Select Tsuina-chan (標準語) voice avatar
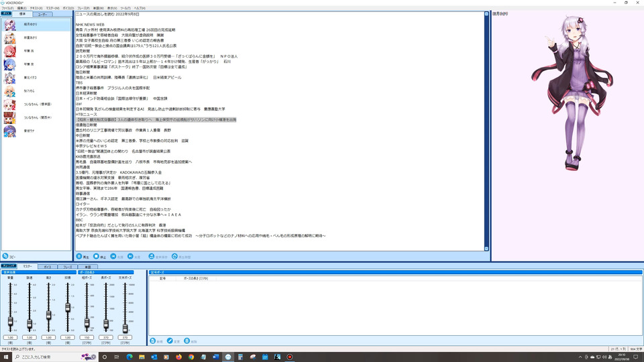Image resolution: width=644 pixels, height=362 pixels. (9, 105)
